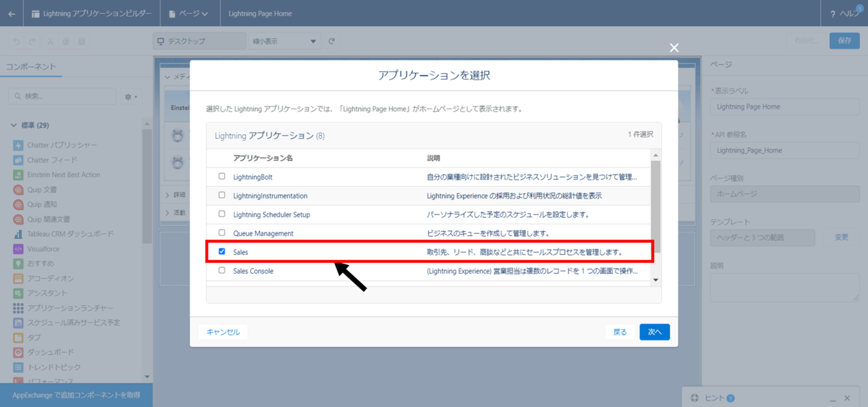The height and width of the screenshot is (407, 868).
Task: Click the Queue Management application name
Action: (263, 233)
